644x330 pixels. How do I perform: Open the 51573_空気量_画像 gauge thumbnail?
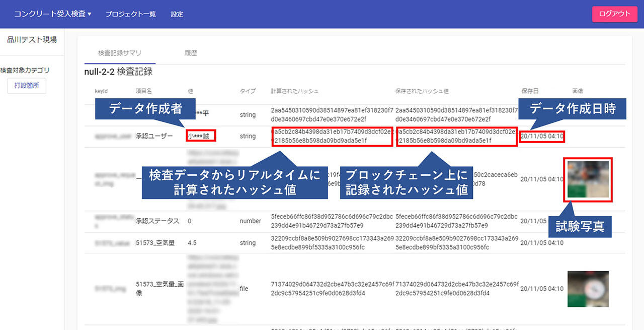click(x=588, y=289)
